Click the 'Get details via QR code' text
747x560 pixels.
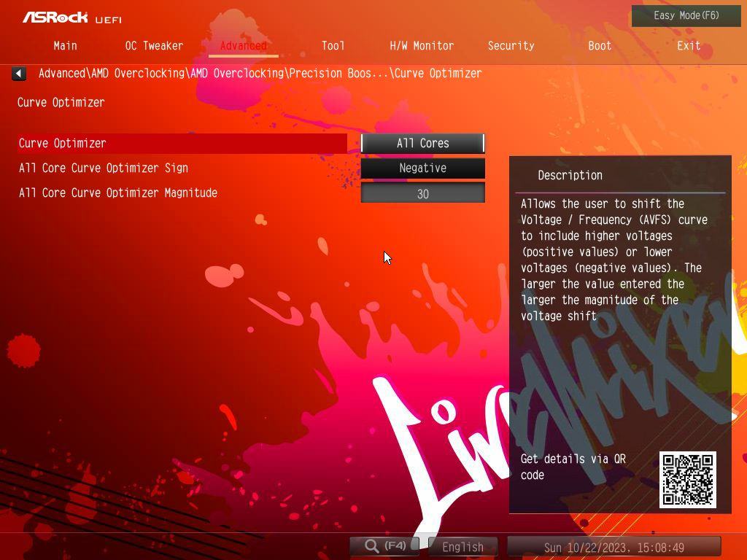coord(573,467)
